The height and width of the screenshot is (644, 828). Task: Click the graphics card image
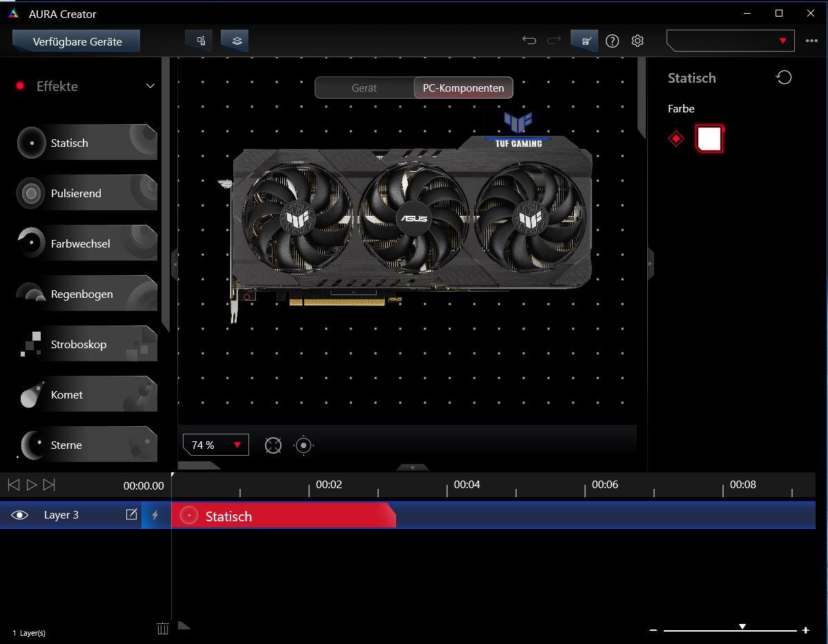[x=412, y=224]
